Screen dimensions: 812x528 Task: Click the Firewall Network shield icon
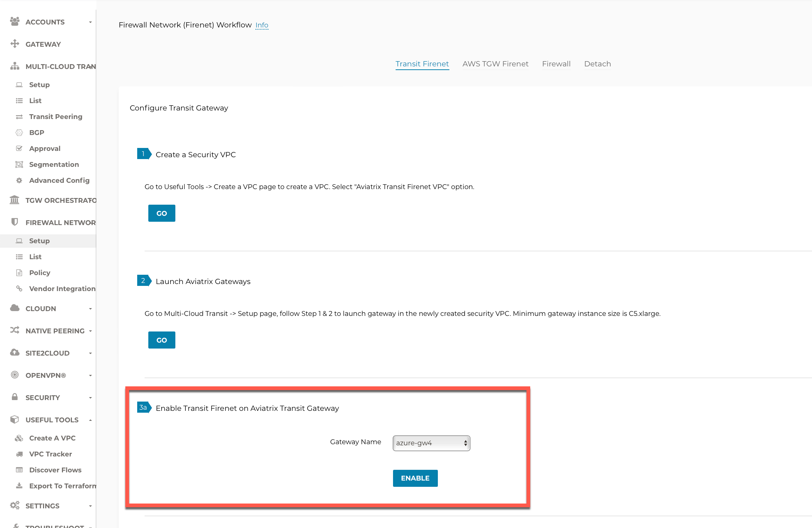coord(15,222)
